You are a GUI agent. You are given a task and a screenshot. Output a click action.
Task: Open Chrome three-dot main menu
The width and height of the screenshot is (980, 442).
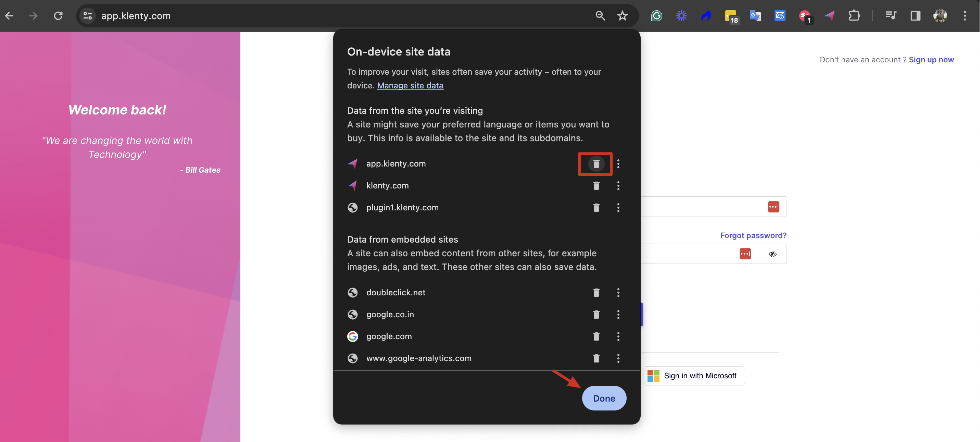(x=964, y=16)
